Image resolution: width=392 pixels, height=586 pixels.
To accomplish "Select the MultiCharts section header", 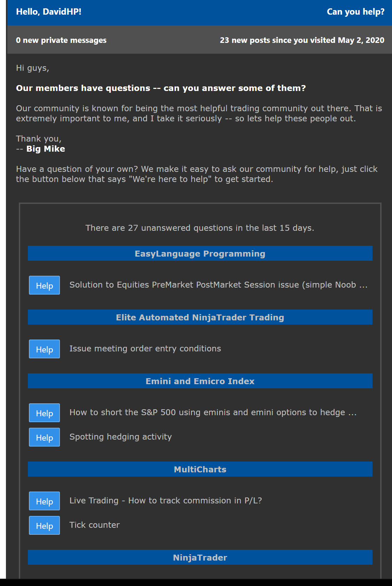I will (x=200, y=469).
